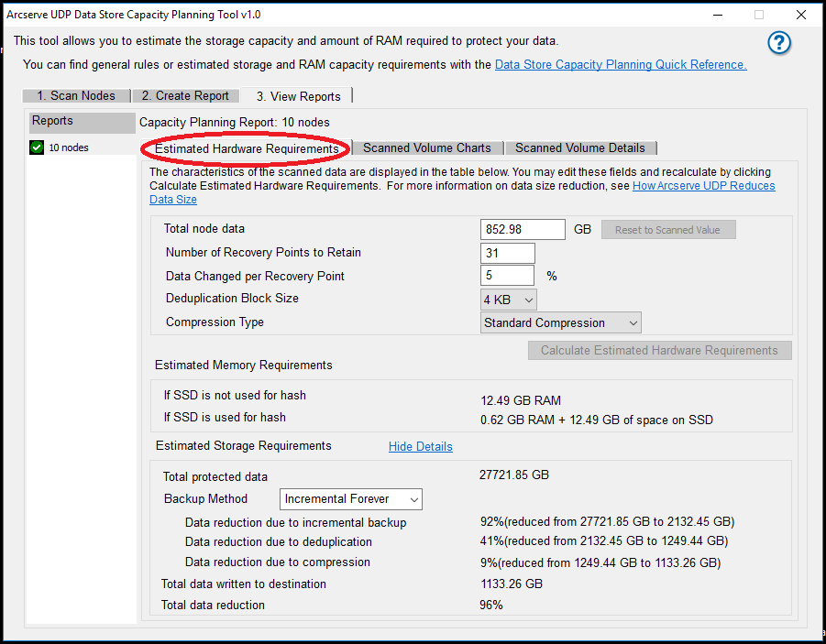Open How Arcserve UDP Reduces Data Size link
This screenshot has width=826, height=644.
tap(704, 186)
